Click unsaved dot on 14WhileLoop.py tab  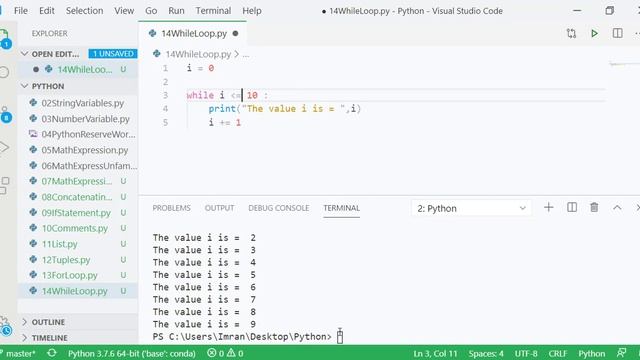pyautogui.click(x=235, y=33)
